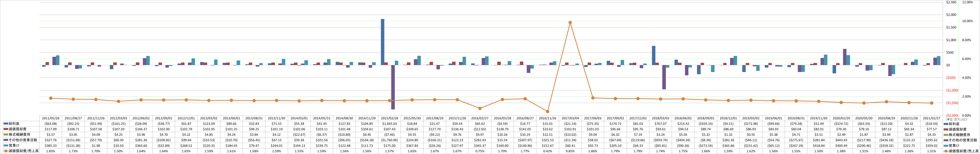Screen dimensions: 980x154
Task: Click the 4.00% secondary axis label
Action: 966,78
